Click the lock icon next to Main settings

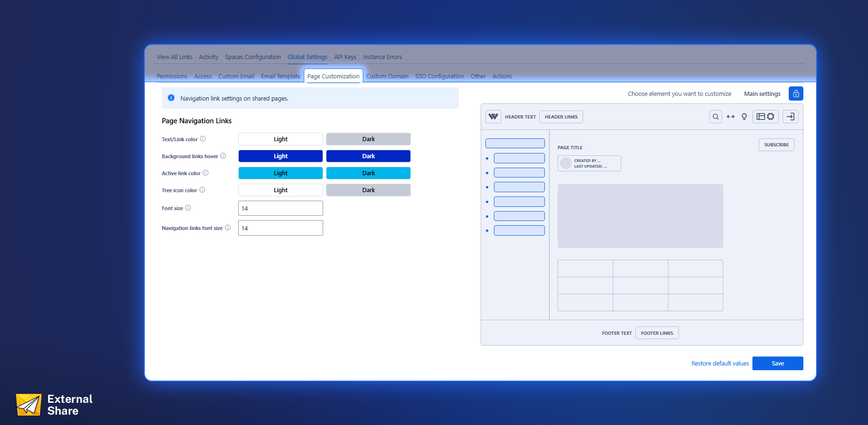(x=796, y=93)
